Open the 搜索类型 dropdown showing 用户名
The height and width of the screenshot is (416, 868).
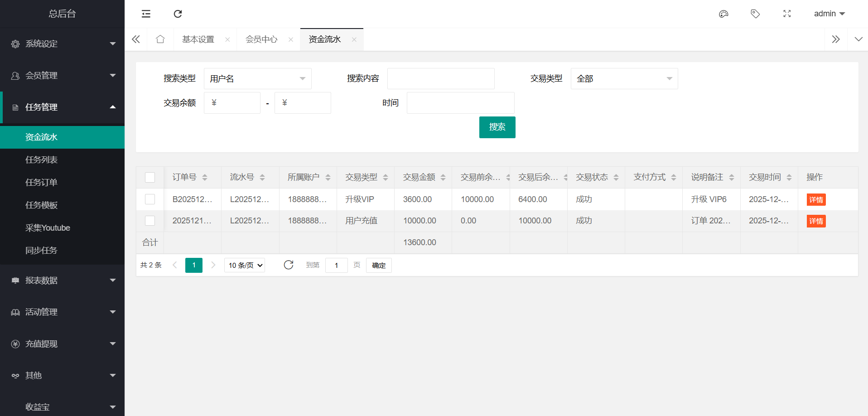click(257, 79)
